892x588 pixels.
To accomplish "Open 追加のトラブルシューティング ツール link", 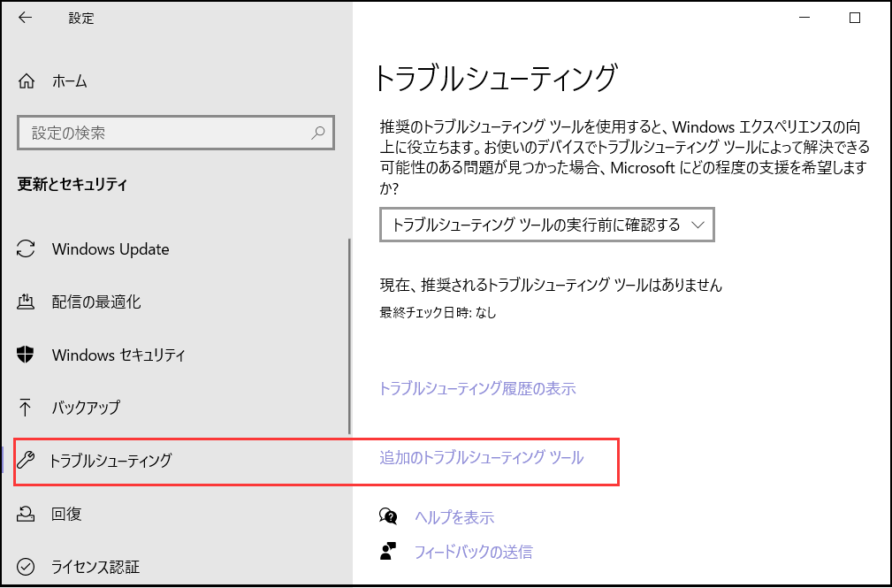I will click(481, 457).
